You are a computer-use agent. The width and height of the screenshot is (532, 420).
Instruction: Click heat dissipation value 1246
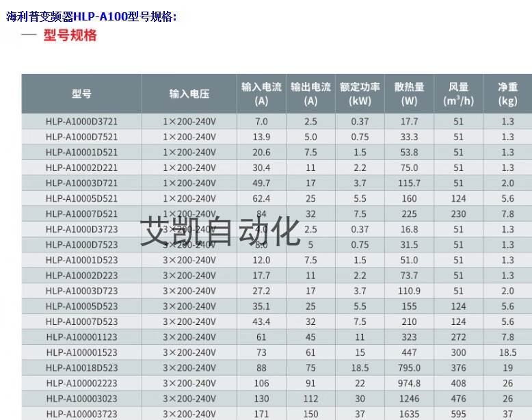409,399
